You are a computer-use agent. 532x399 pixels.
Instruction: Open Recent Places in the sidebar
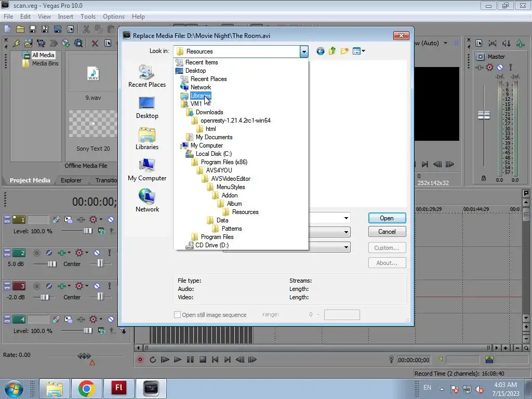(147, 76)
